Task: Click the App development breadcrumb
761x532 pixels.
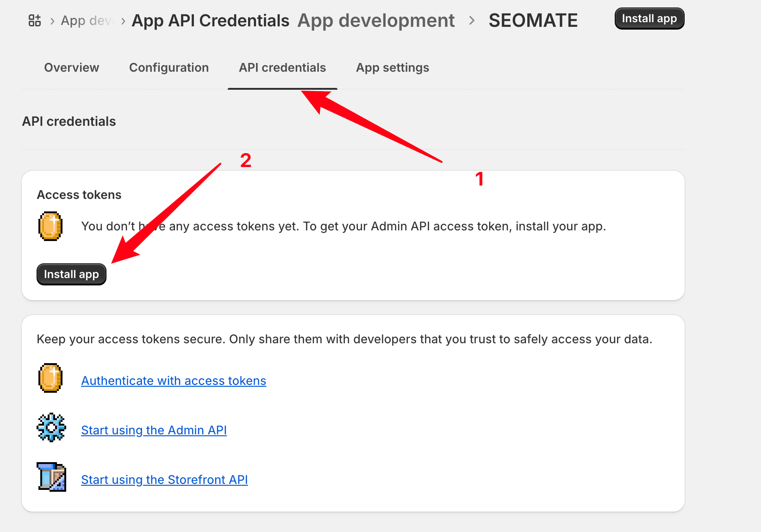Action: [376, 20]
